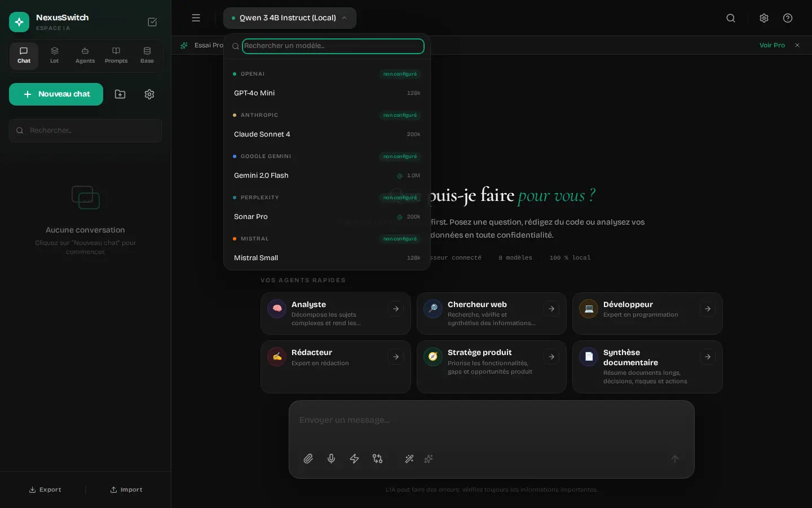Activate the microphone voice input
Screen dimensions: 812x508
tap(332, 459)
